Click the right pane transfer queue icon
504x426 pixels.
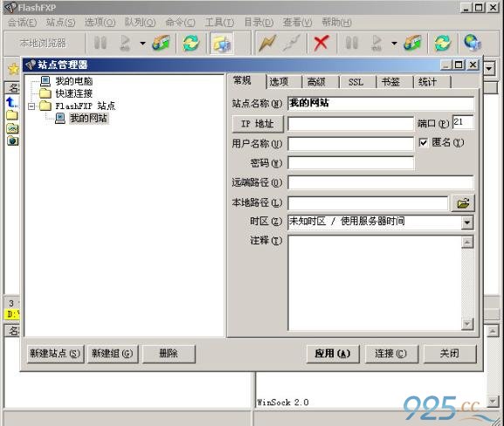pyautogui.click(x=412, y=43)
